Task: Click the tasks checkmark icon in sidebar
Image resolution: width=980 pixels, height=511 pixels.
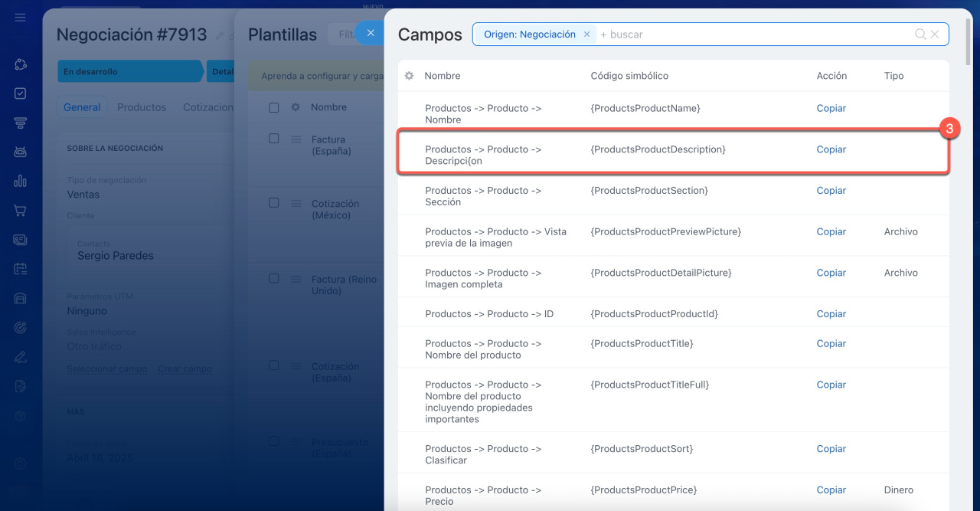Action: pos(21,93)
